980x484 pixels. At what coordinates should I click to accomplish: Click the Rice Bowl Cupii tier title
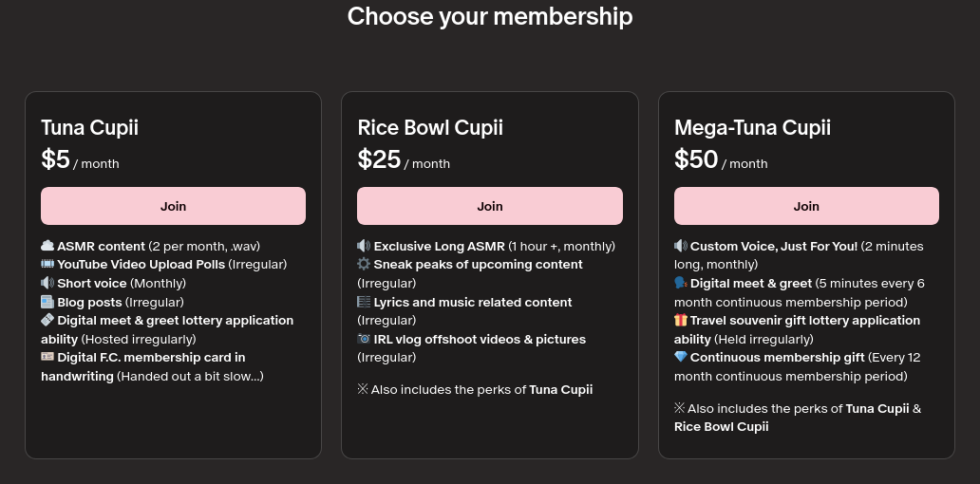(x=430, y=127)
